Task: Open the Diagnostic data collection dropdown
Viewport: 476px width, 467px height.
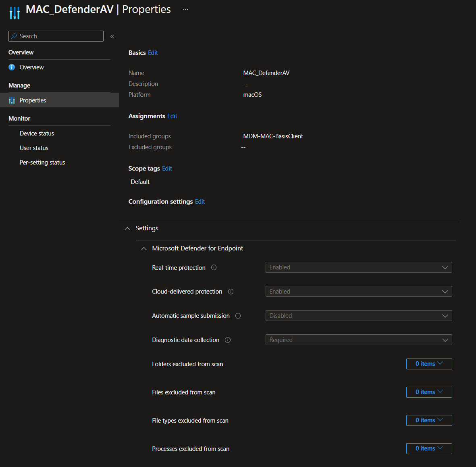Action: pyautogui.click(x=358, y=340)
